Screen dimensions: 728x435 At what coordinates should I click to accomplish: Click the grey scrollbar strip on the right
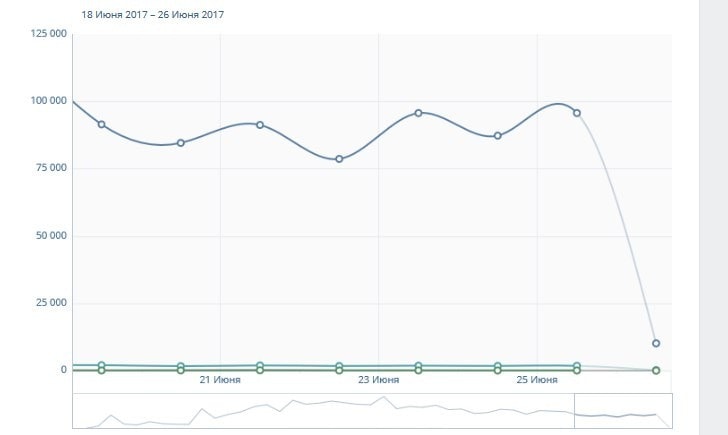[712, 217]
